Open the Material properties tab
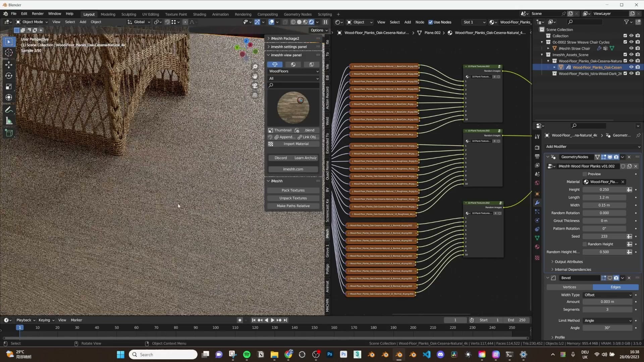The height and width of the screenshot is (362, 644). tap(537, 247)
